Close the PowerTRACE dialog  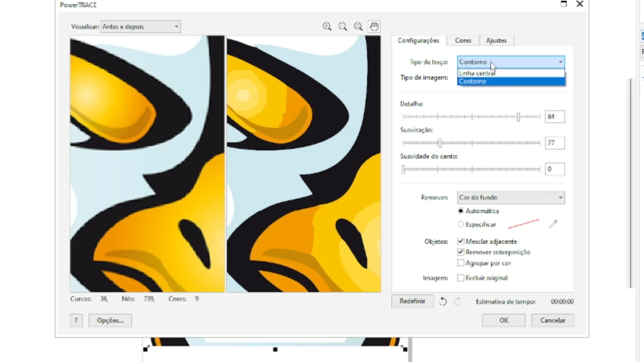pyautogui.click(x=580, y=4)
